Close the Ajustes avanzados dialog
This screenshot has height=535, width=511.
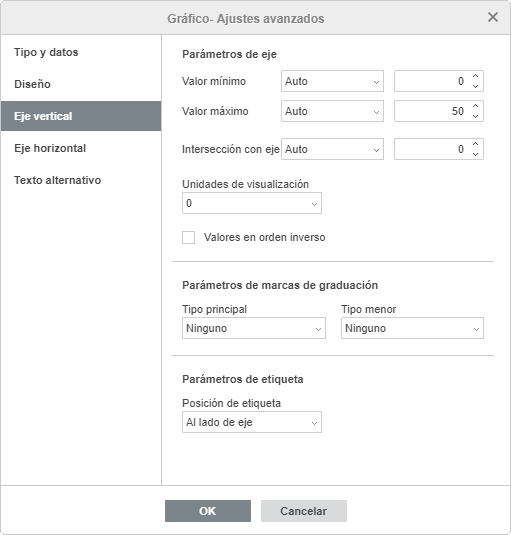[493, 17]
